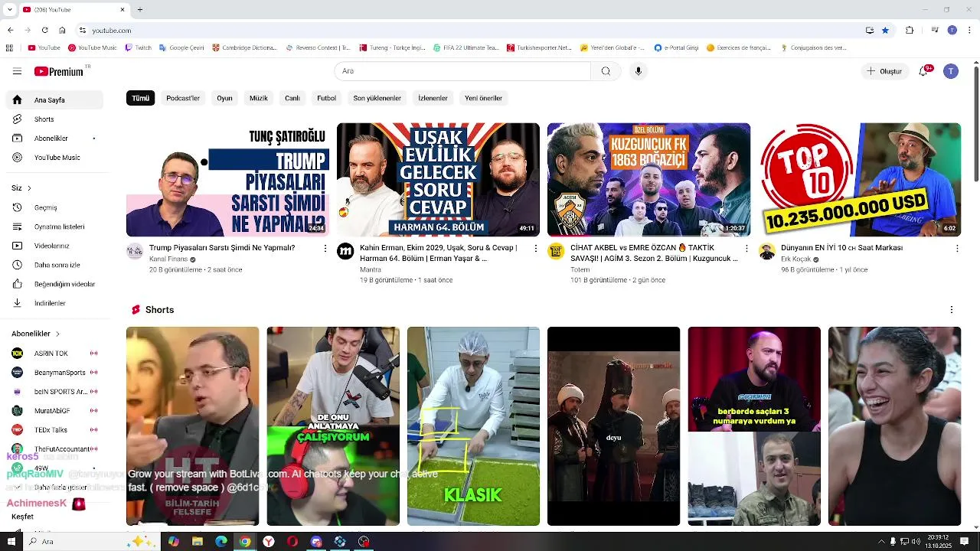
Task: Open options menu for CİHAT AKBEL video
Action: [746, 249]
